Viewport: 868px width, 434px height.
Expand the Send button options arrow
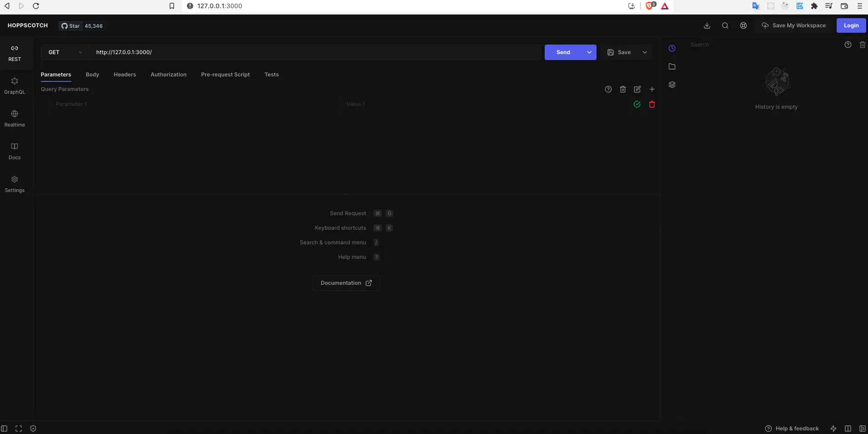tap(589, 52)
